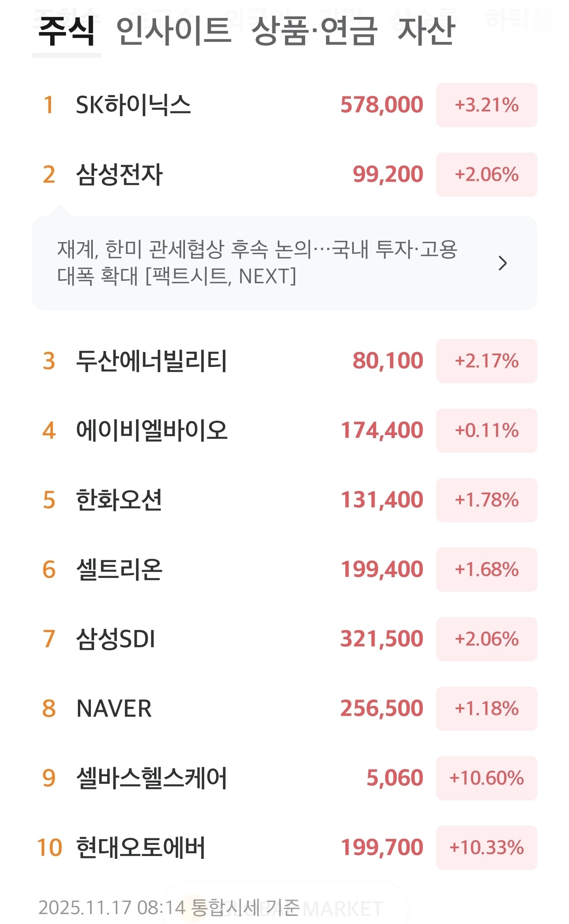Screen dimensions: 569x924
Task: Select SK하이닉스 stock row
Action: click(133, 105)
